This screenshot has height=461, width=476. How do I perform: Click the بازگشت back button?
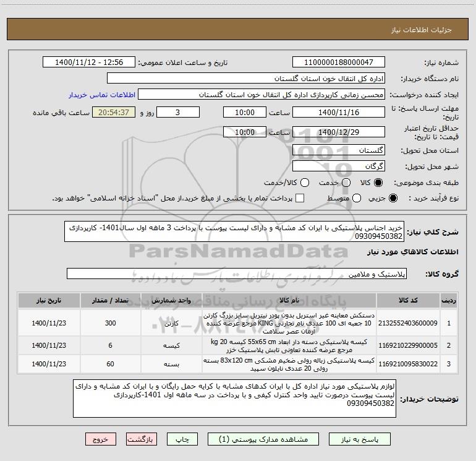[x=142, y=439]
